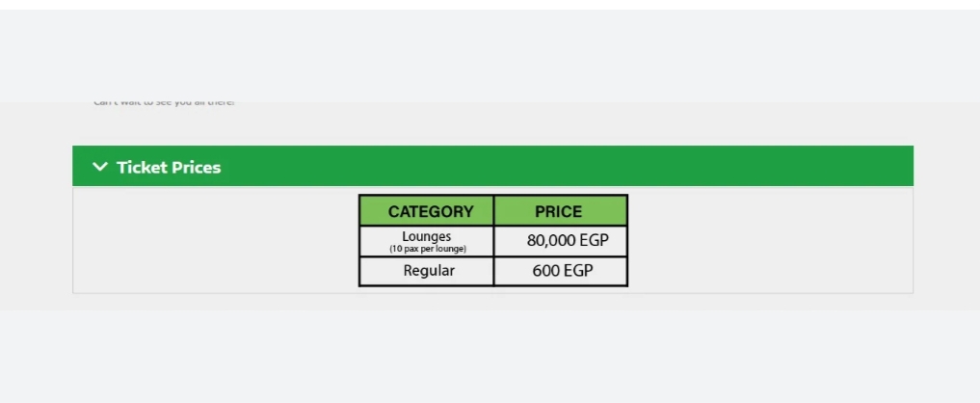The image size is (980, 403).
Task: Click the 600 figure in the Regular price
Action: pyautogui.click(x=546, y=271)
